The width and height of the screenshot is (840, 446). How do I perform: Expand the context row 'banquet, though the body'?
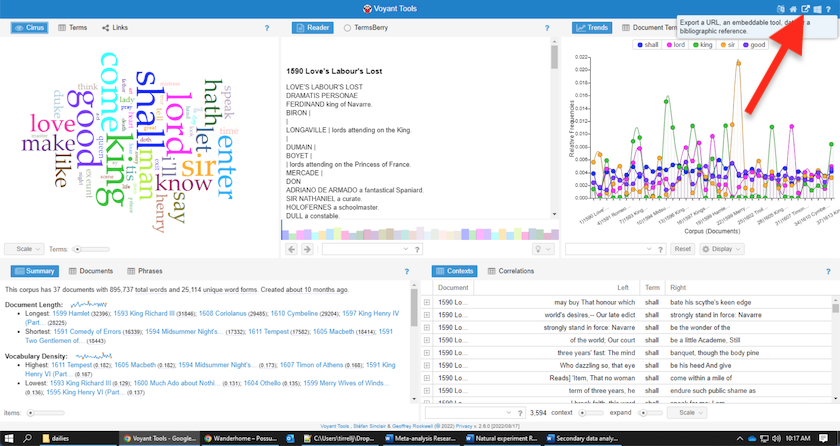(x=427, y=353)
